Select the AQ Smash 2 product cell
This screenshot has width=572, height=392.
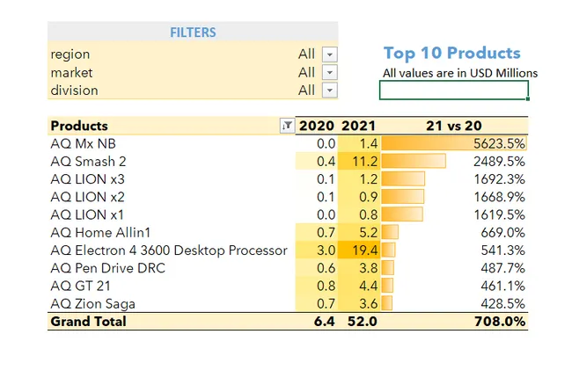point(172,162)
